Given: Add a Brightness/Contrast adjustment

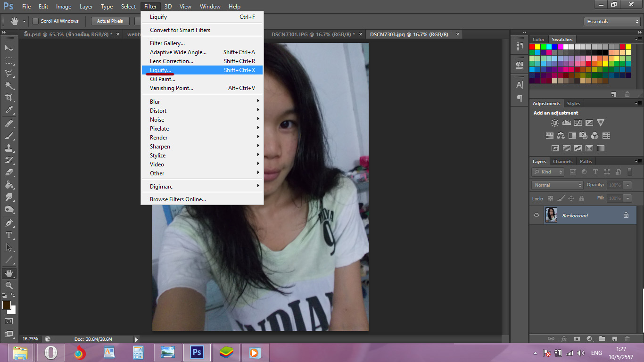Looking at the screenshot, I should click(x=555, y=123).
